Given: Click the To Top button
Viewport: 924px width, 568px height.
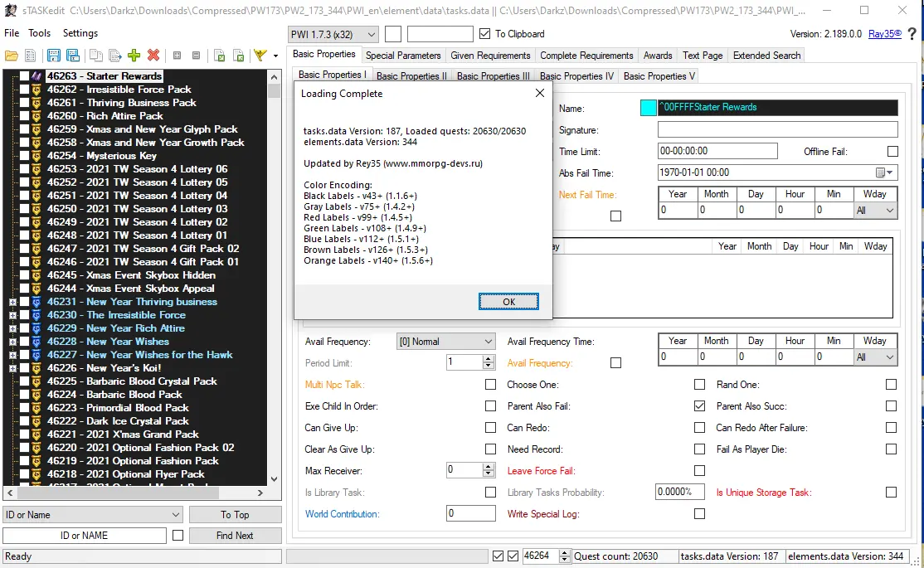Looking at the screenshot, I should click(235, 515).
